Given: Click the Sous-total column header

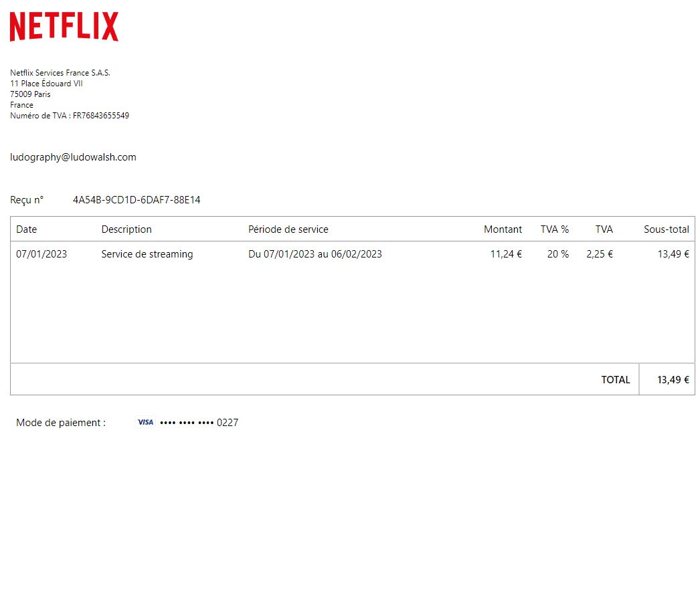Looking at the screenshot, I should (x=666, y=229).
